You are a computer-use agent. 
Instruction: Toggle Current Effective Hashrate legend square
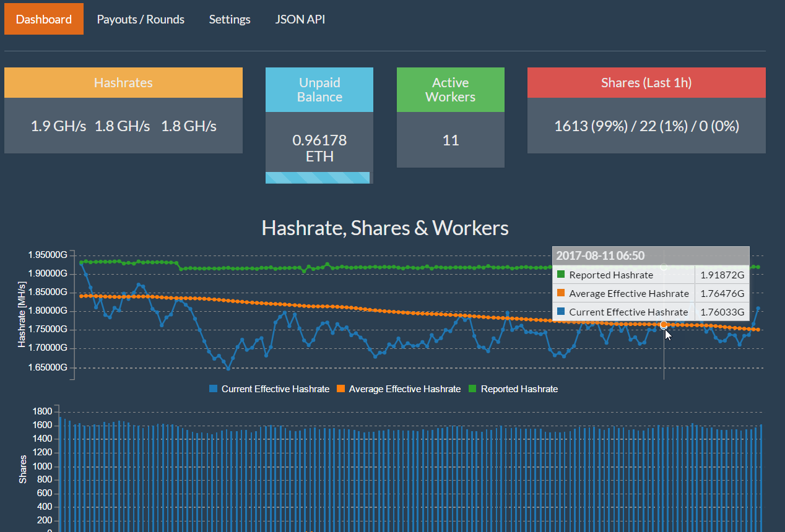214,389
